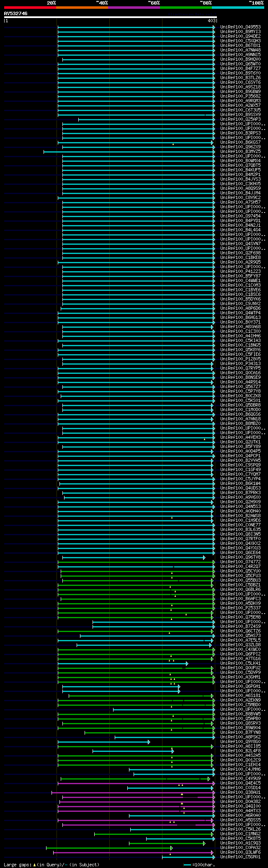Screen dimensions: 268x868
Task: Click the cyan ~100% identity legend segment
Action: 238,7
